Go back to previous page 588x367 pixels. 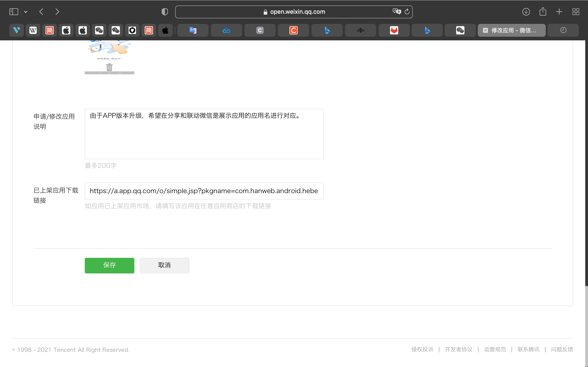tap(41, 12)
